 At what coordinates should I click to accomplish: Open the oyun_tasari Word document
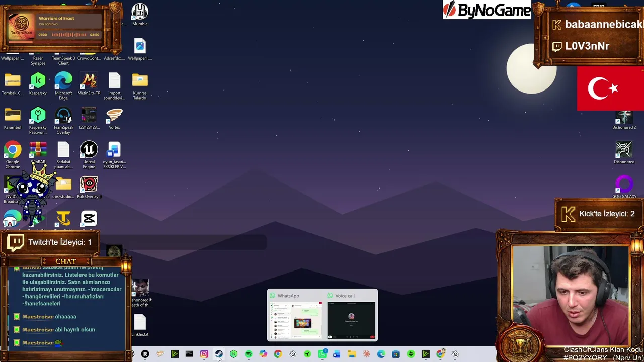coord(114,155)
